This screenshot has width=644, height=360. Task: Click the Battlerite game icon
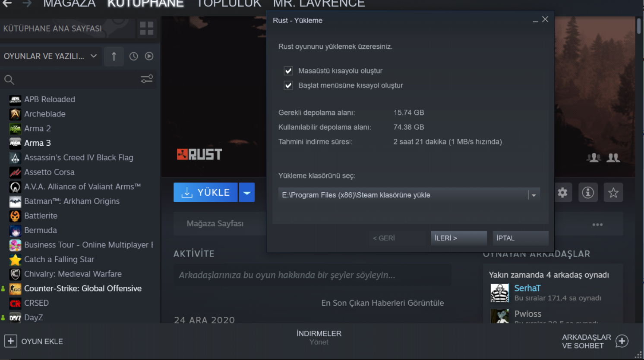tap(15, 216)
